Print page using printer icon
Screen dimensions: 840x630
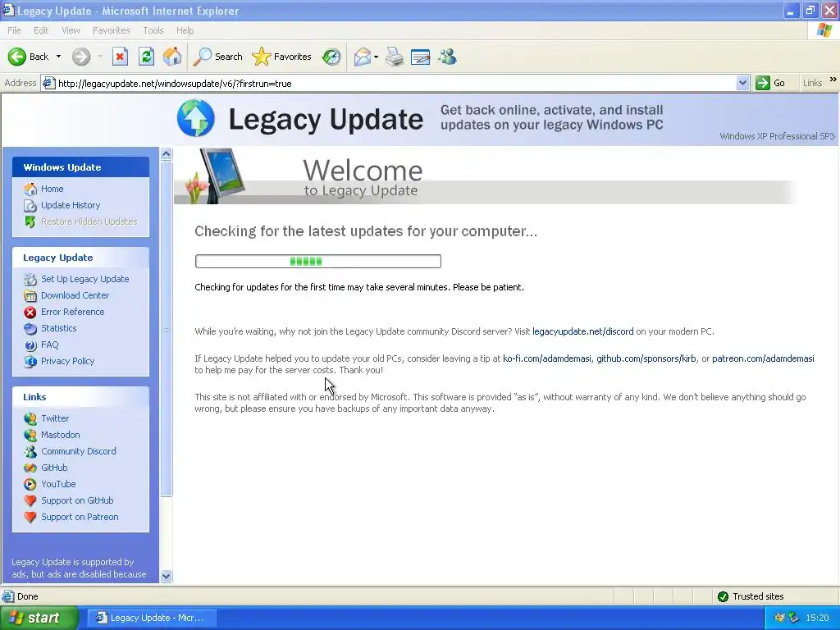(x=395, y=57)
